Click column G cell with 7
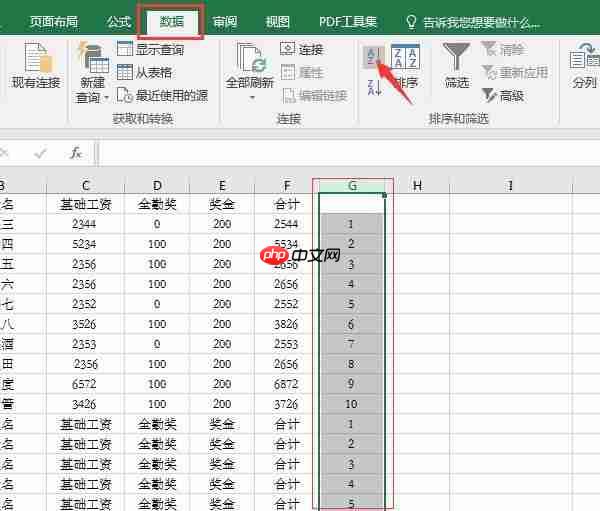The image size is (600, 511). [x=352, y=344]
